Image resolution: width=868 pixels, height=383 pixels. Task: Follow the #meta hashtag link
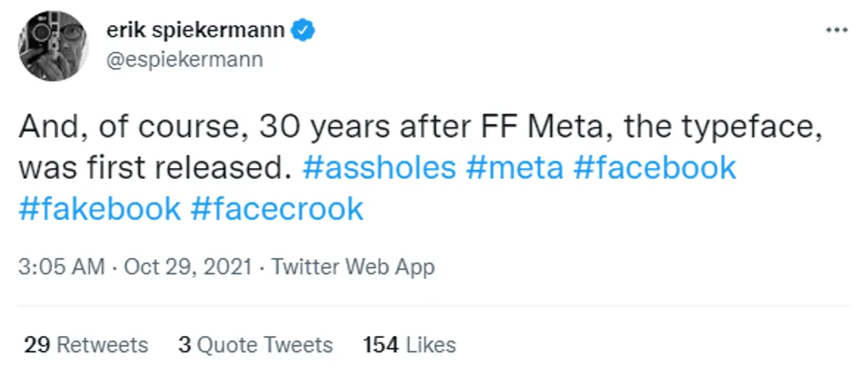click(x=515, y=168)
